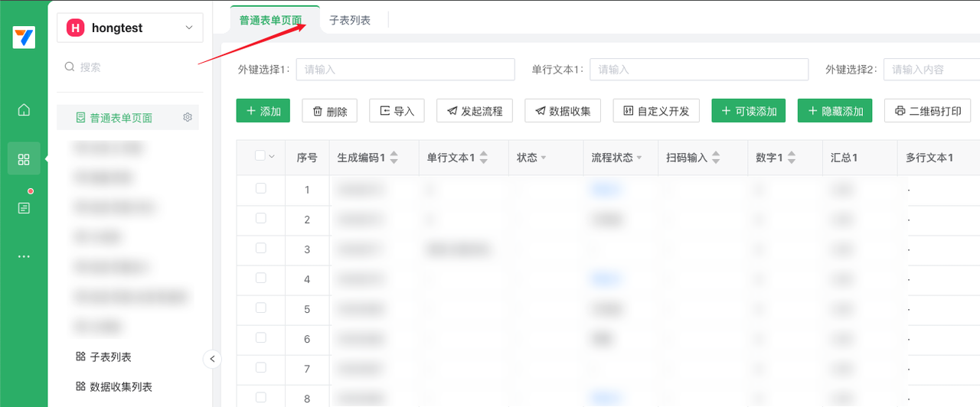Click the search magnifier icon
The image size is (980, 407).
click(70, 67)
